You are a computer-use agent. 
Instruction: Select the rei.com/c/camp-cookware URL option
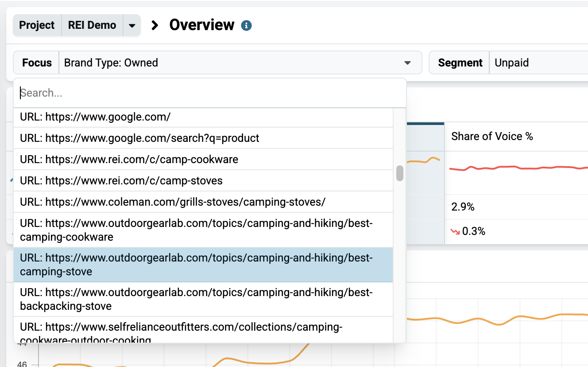coord(203,160)
